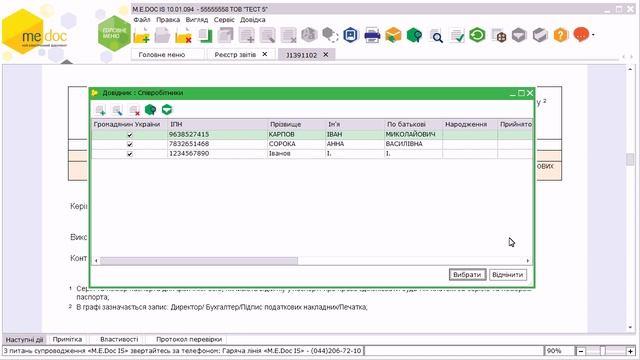Click the table with brown cube icon
The height and width of the screenshot is (360, 640).
pyautogui.click(x=498, y=36)
